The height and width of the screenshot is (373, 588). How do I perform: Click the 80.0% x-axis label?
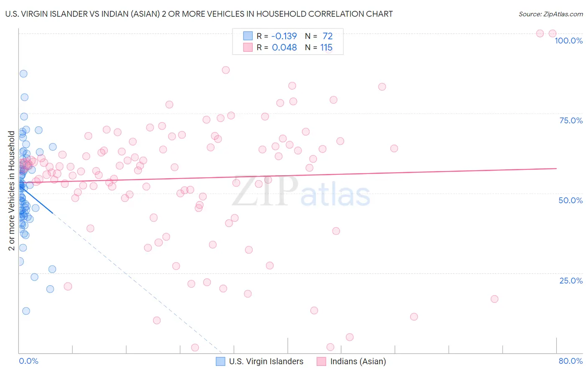coord(570,361)
